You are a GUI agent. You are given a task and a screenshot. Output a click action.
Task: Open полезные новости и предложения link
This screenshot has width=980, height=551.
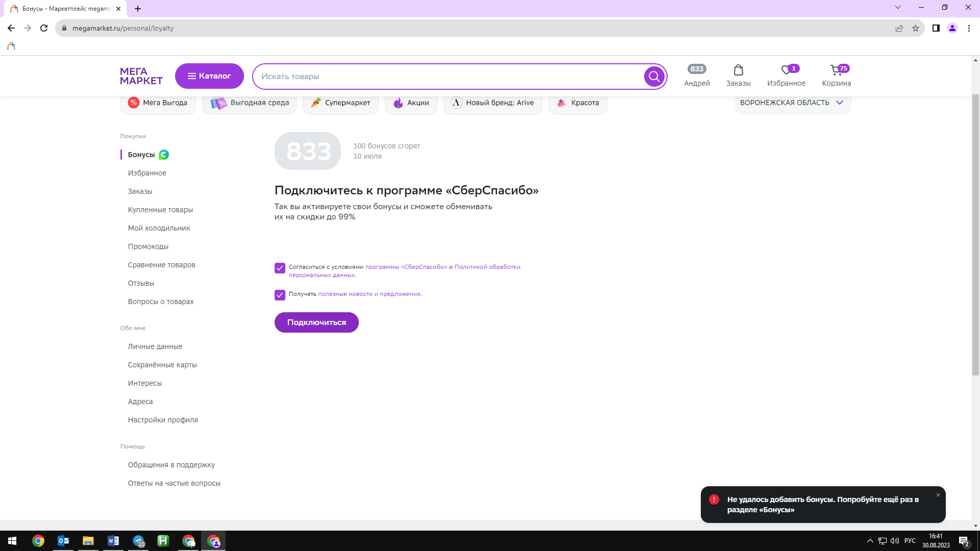[x=370, y=294]
